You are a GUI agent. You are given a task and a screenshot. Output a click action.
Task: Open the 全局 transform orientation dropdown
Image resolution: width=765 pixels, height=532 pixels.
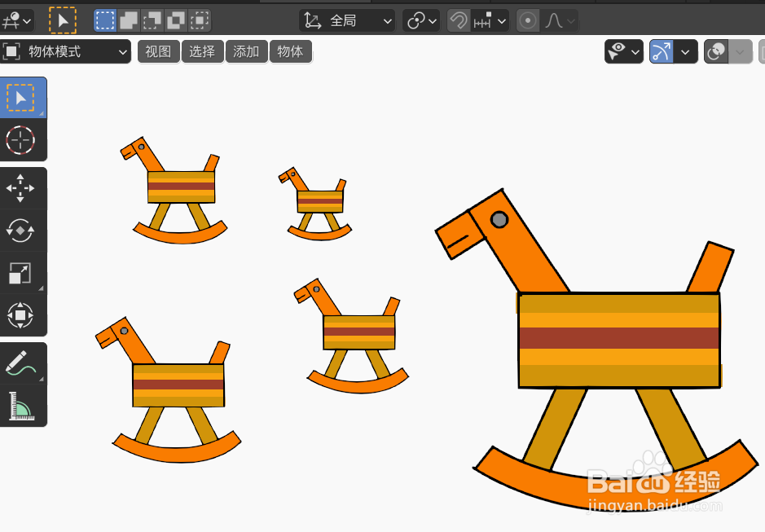346,20
